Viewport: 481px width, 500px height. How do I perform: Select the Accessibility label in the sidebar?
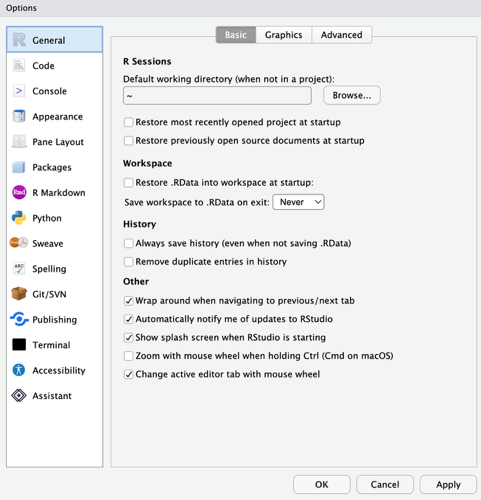pos(59,371)
